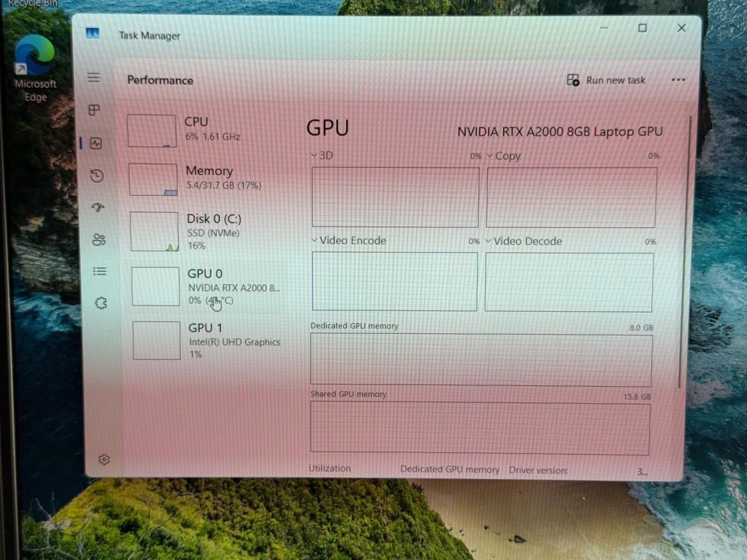The width and height of the screenshot is (747, 560).
Task: Click the Utilization label
Action: 330,468
